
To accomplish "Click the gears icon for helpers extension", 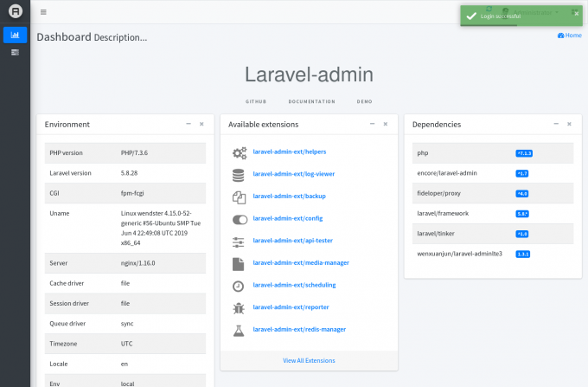I will [240, 152].
